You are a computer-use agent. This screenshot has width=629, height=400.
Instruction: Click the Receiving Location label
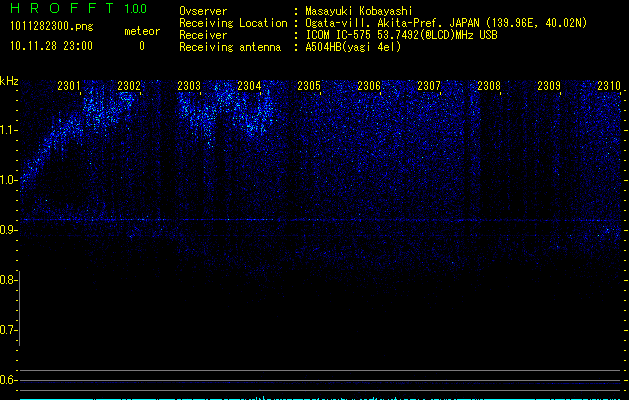(233, 23)
